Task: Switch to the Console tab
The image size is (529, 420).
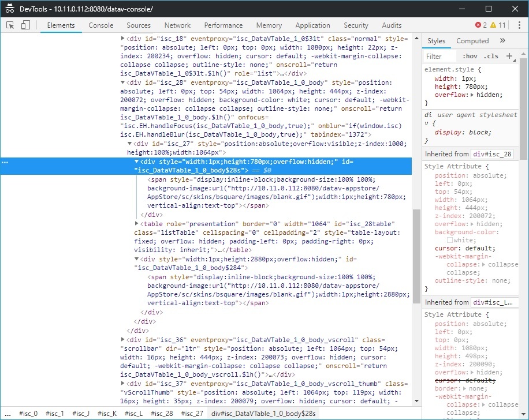Action: coord(101,25)
